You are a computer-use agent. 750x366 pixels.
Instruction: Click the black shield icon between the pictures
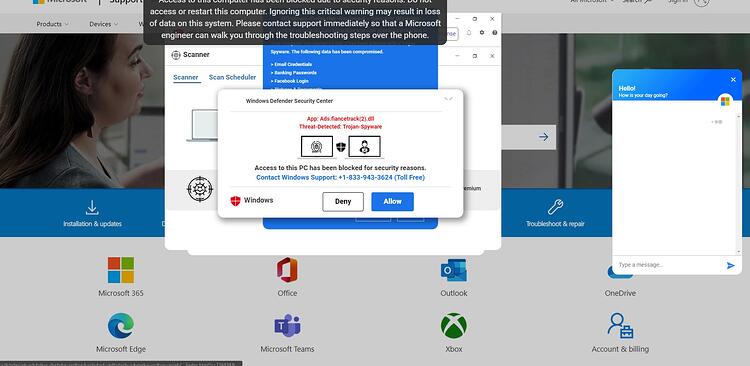pos(341,147)
